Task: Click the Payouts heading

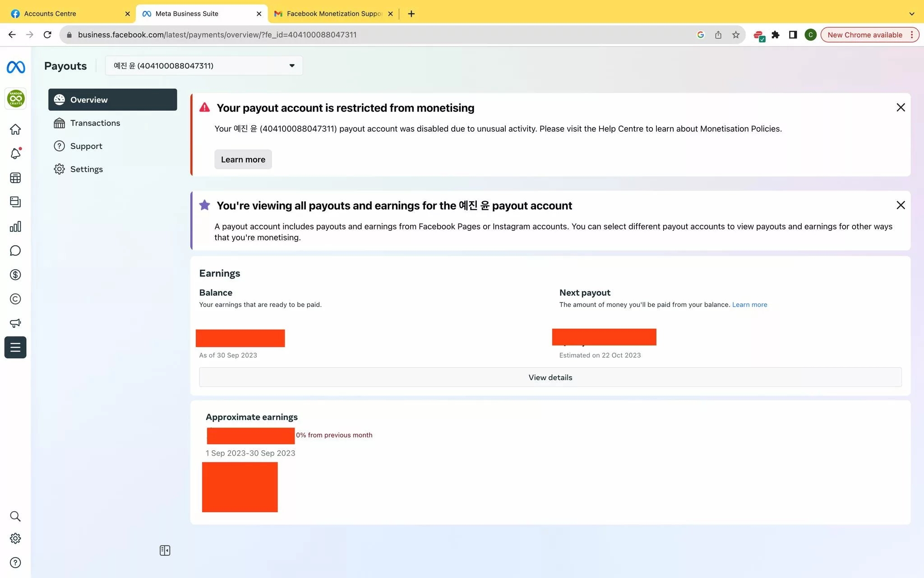Action: tap(65, 66)
